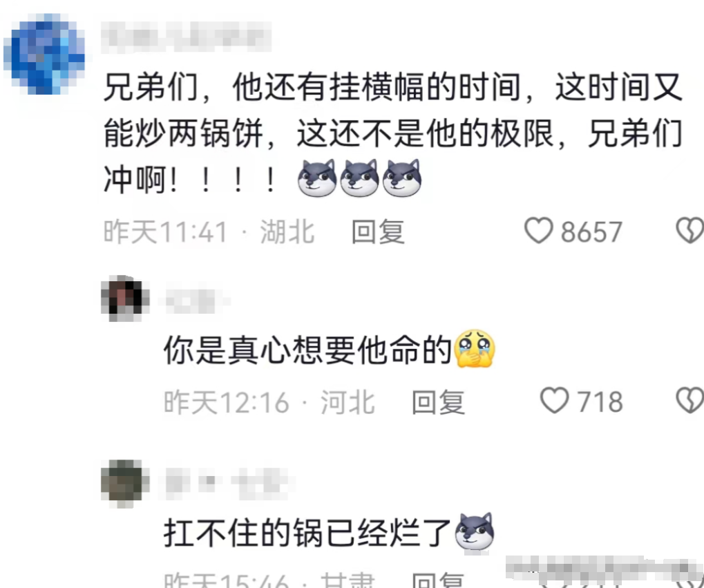
Task: Click the husky emoji after 扛不住的锅已经烂了
Action: pyautogui.click(x=475, y=531)
